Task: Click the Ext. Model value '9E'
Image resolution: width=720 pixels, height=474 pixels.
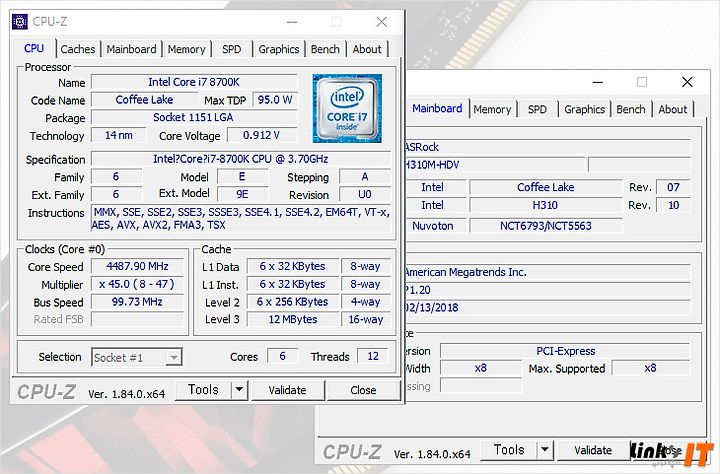Action: (x=242, y=194)
